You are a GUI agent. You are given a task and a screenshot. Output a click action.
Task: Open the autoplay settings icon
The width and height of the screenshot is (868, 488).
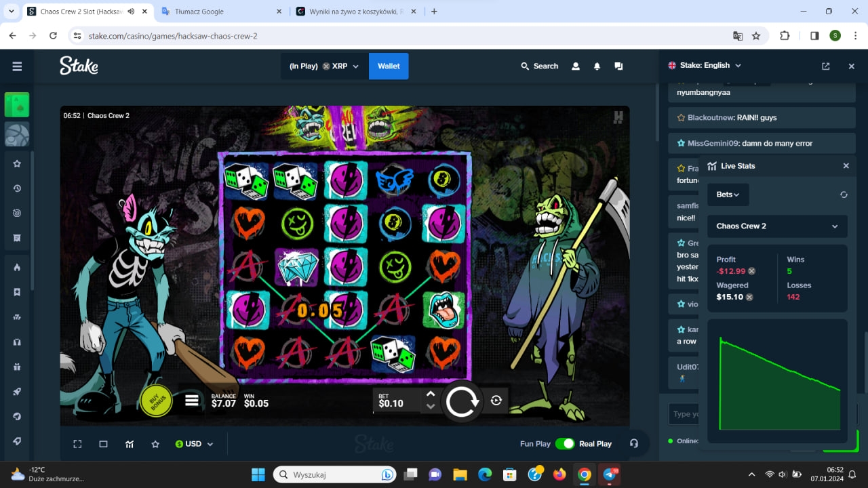tap(496, 401)
